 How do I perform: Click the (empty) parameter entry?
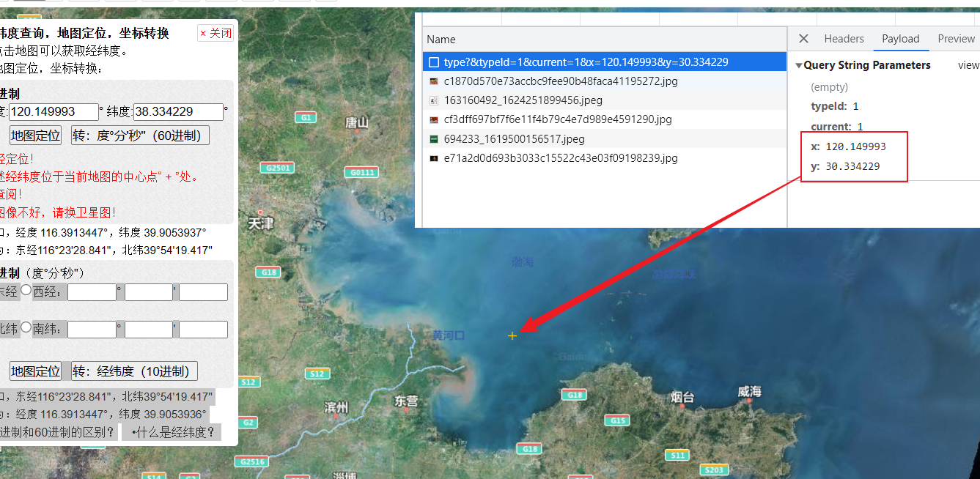(829, 87)
